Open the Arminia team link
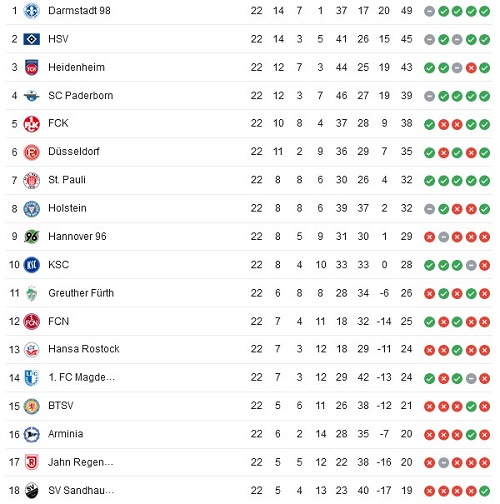500x504 pixels. pos(66,434)
